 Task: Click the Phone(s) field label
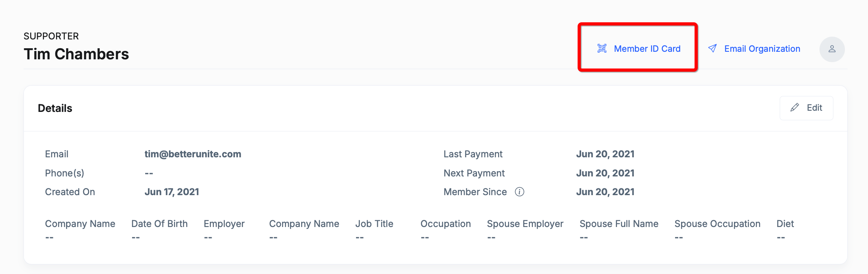pyautogui.click(x=64, y=173)
